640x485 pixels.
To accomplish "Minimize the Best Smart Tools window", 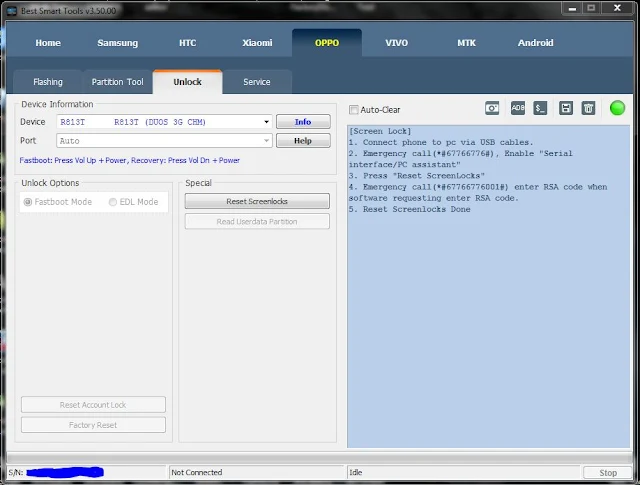I will click(x=572, y=9).
